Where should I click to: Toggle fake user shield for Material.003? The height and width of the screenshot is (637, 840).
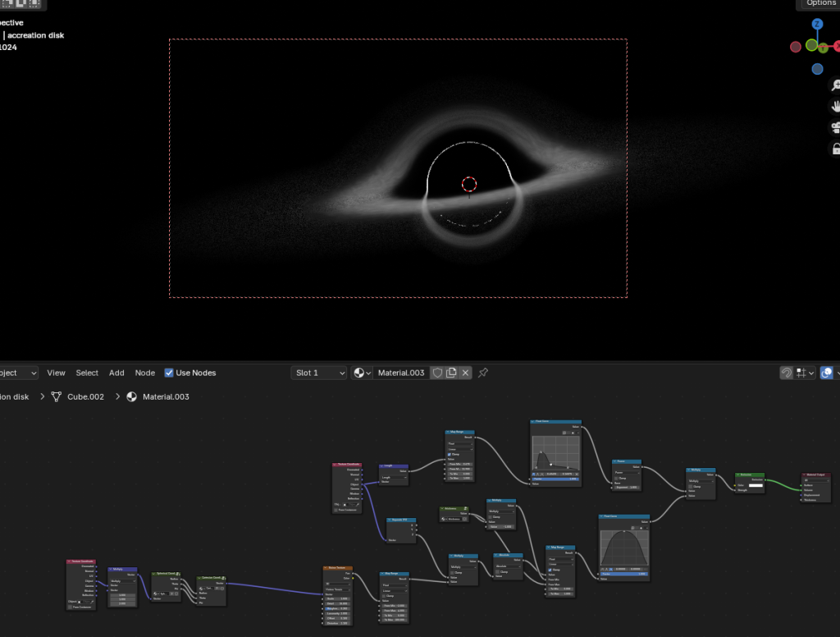(x=438, y=373)
